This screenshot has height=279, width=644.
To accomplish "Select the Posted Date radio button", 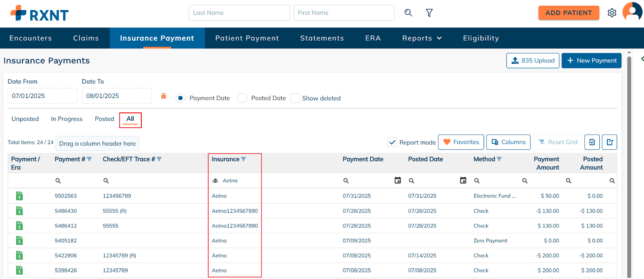I will point(242,98).
